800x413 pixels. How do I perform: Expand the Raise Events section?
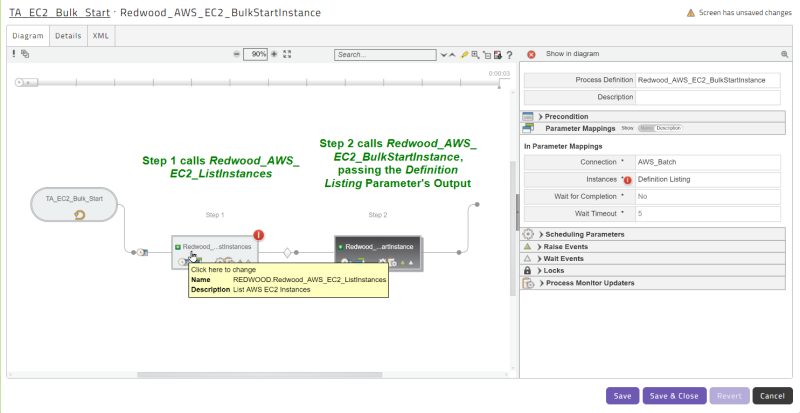pyautogui.click(x=540, y=247)
